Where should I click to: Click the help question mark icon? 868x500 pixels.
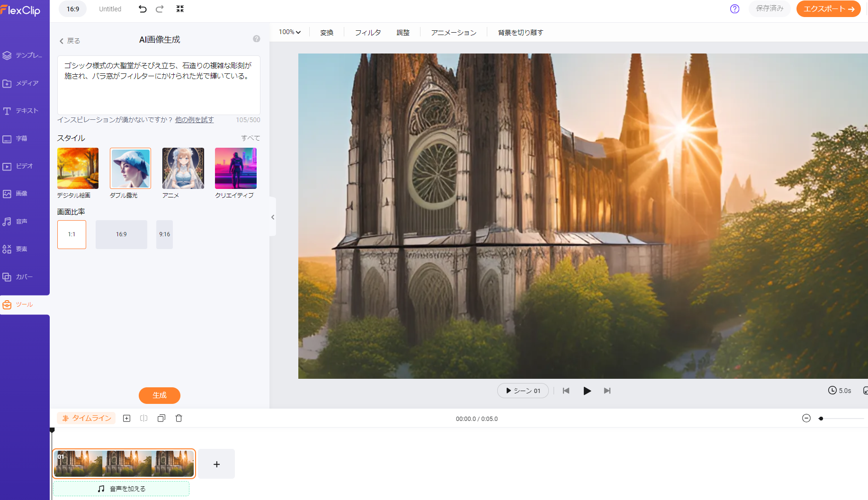click(734, 9)
